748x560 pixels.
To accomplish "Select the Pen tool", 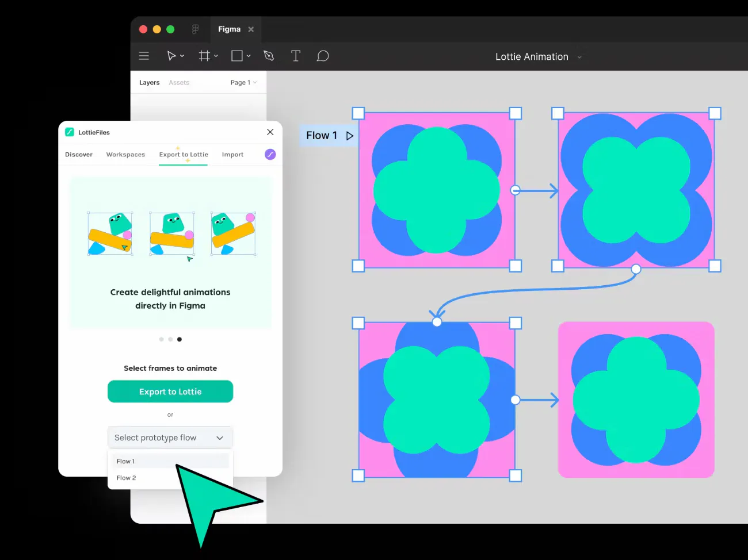I will pos(269,56).
